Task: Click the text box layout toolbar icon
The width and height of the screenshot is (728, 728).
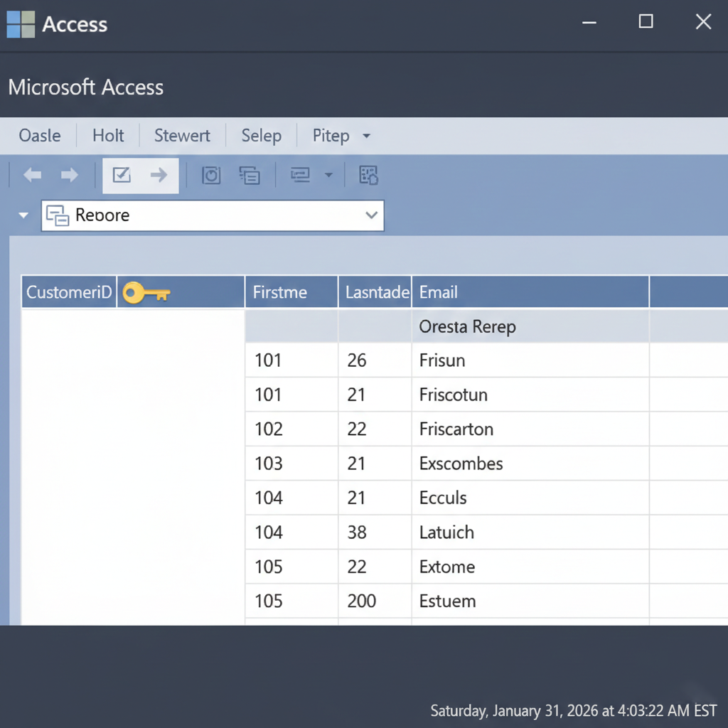Action: [301, 176]
